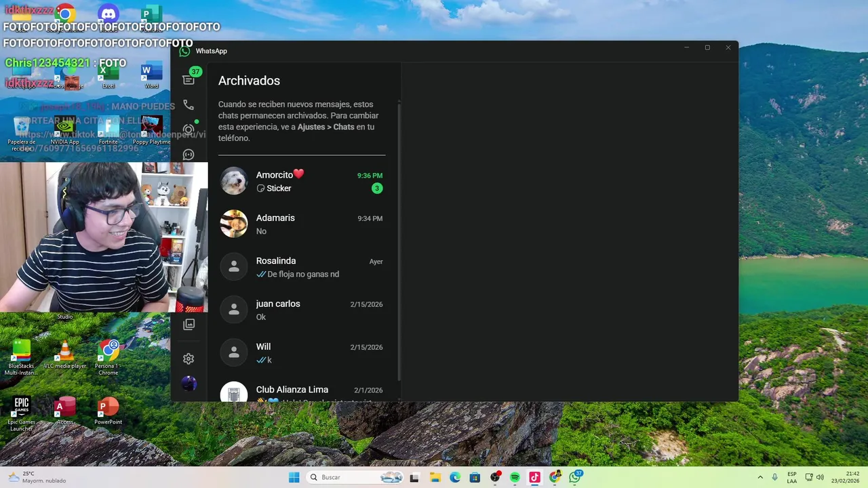Open TikTok app from the taskbar
This screenshot has height=488, width=868.
535,477
